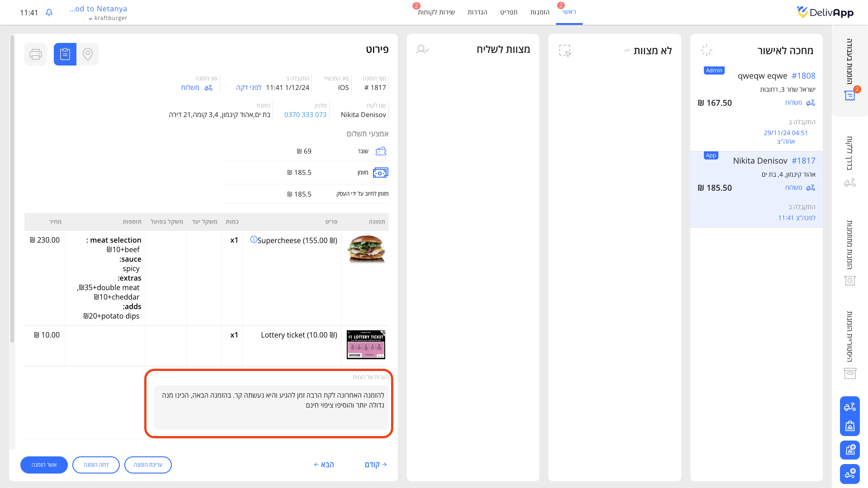Screen dimensions: 868x488
Task: Select the order details clipboard view
Action: (65, 54)
